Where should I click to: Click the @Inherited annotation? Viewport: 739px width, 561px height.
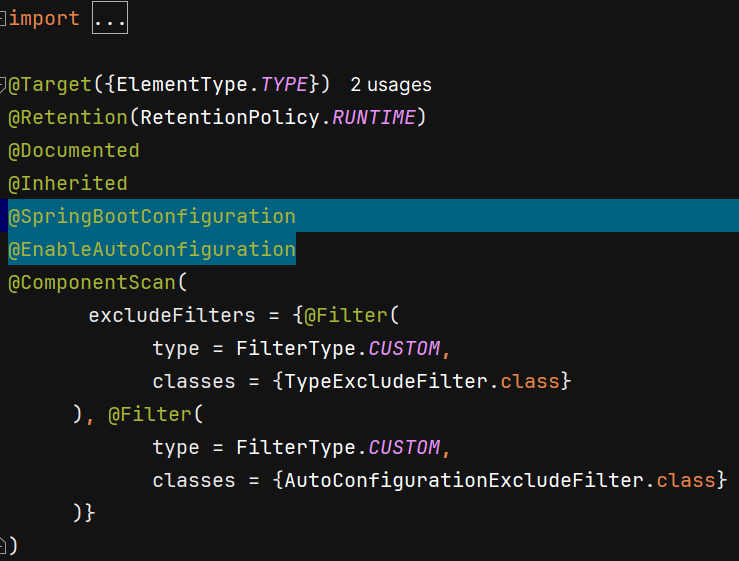tap(68, 183)
